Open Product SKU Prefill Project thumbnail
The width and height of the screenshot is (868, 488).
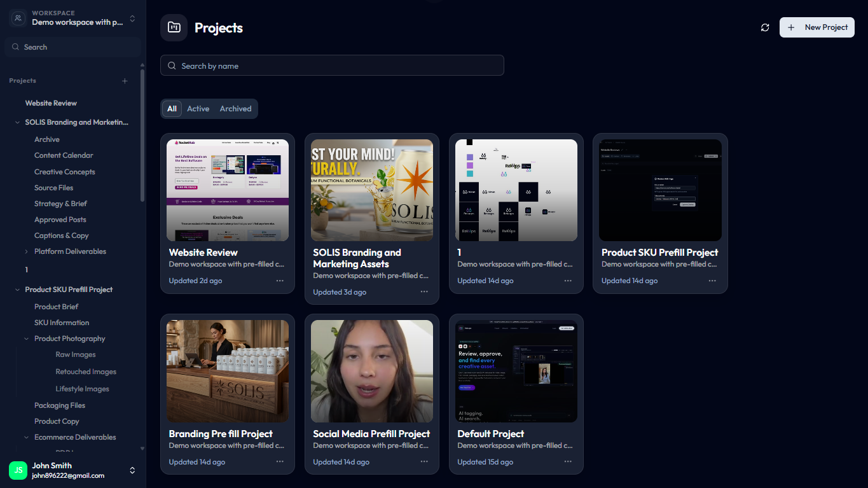point(660,190)
